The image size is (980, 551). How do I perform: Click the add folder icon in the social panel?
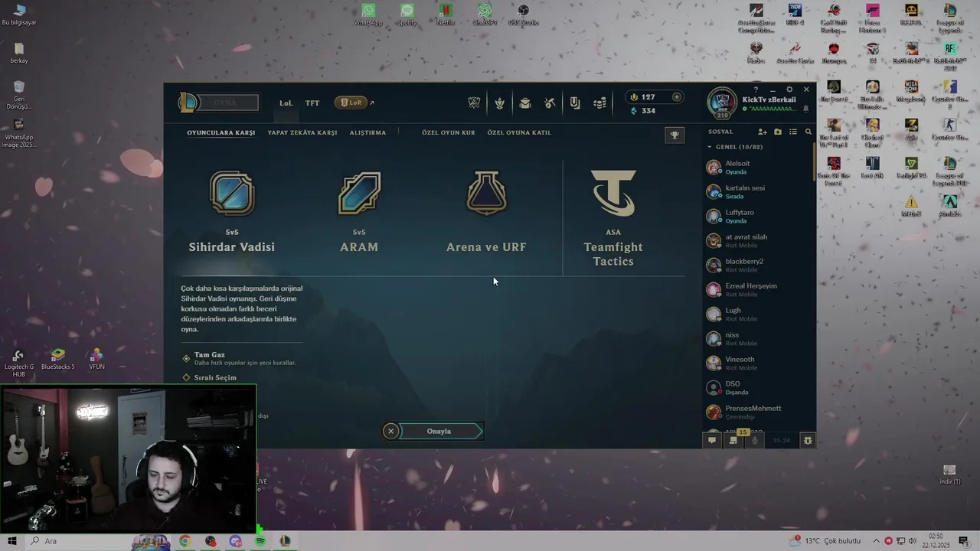click(778, 132)
